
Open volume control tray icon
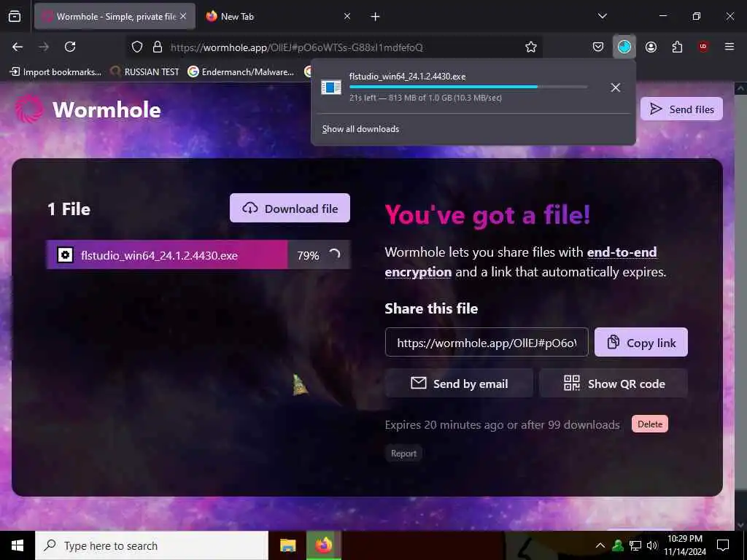[x=651, y=545]
